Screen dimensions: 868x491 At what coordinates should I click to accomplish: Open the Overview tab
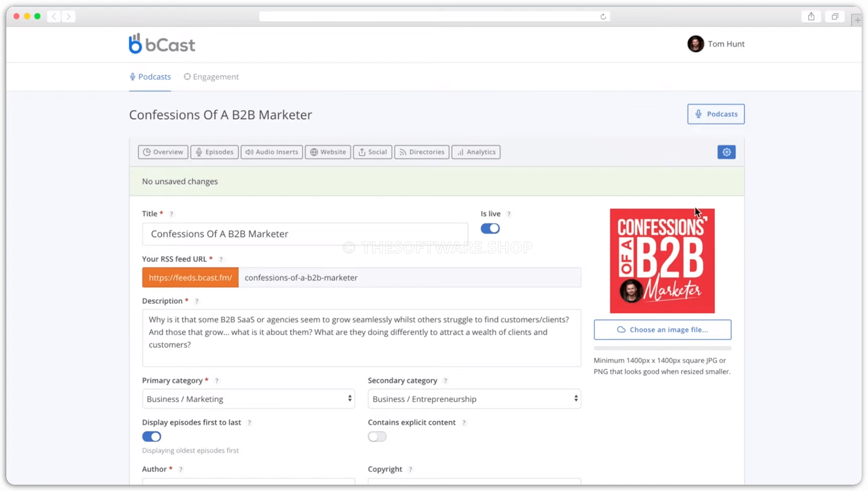click(163, 152)
